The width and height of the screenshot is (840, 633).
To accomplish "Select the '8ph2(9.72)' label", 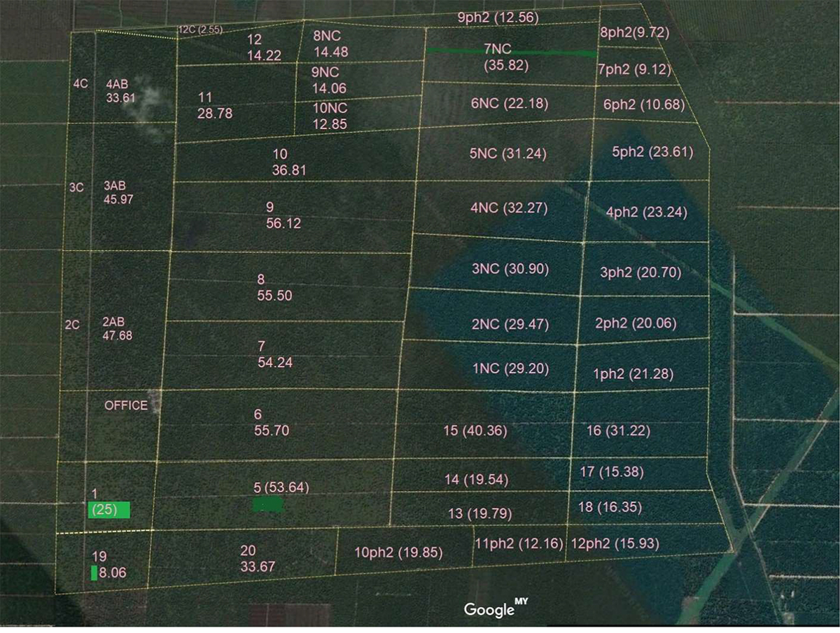I will tap(635, 32).
